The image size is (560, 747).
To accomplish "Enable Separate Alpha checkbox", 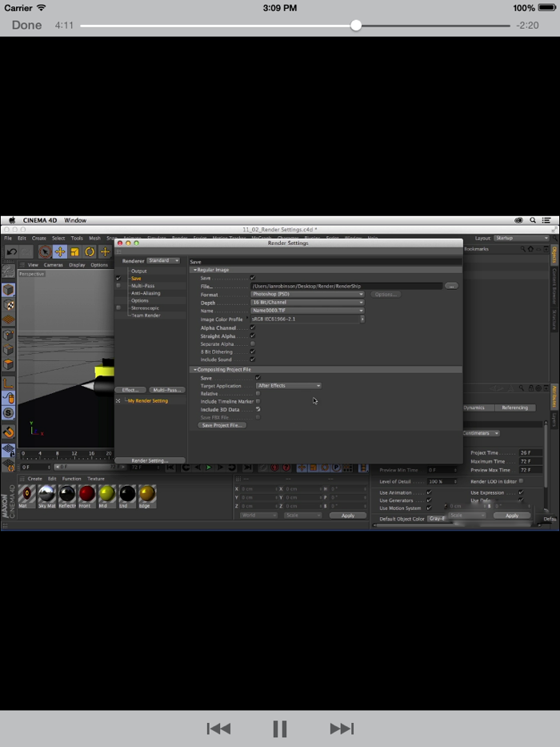I will pos(252,343).
